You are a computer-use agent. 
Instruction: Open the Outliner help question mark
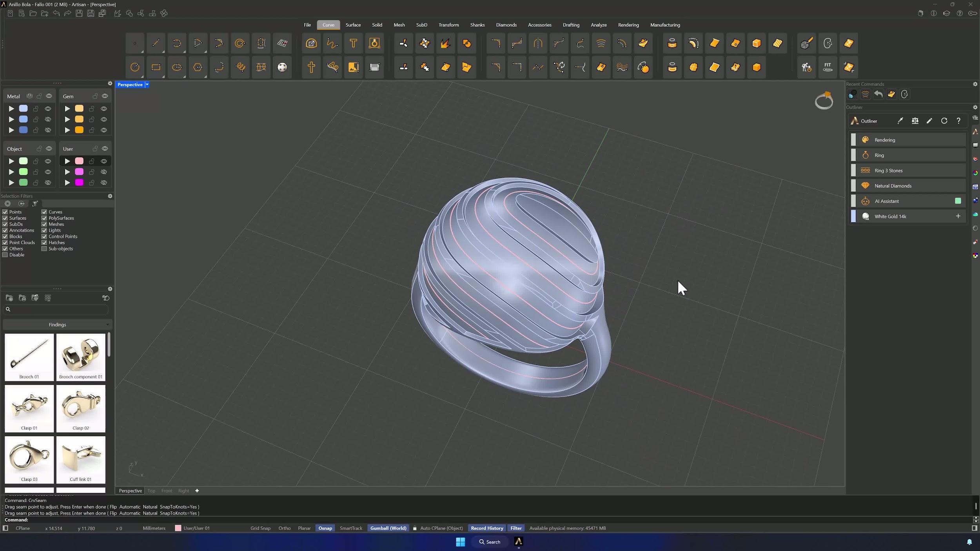click(958, 121)
